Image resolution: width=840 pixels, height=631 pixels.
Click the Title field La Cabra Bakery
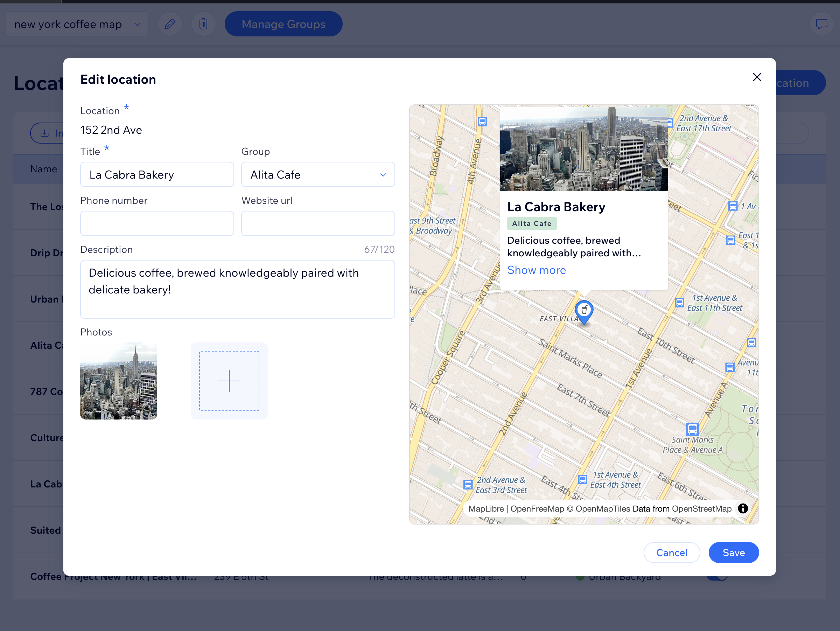[157, 175]
